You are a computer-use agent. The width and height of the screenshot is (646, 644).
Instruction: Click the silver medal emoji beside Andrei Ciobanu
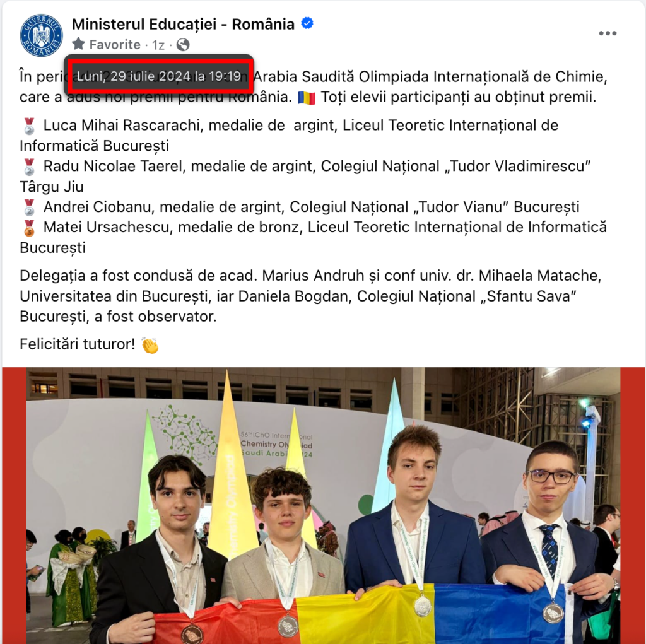29,208
